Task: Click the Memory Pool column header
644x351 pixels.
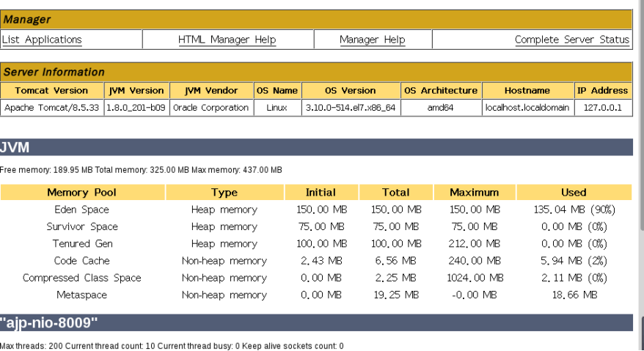Action: click(x=81, y=192)
